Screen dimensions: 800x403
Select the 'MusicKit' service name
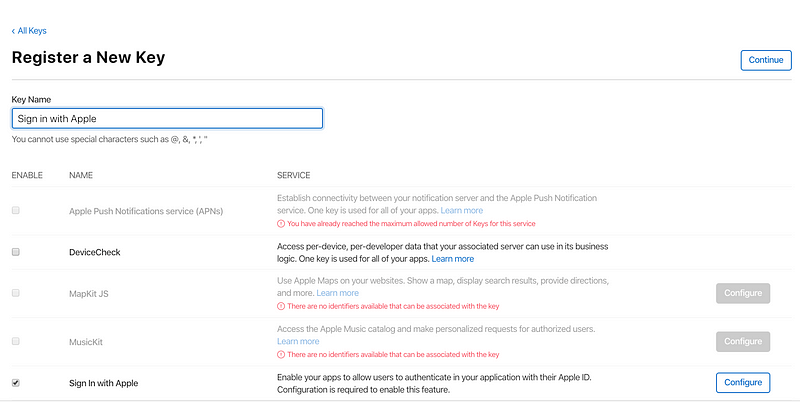point(86,342)
